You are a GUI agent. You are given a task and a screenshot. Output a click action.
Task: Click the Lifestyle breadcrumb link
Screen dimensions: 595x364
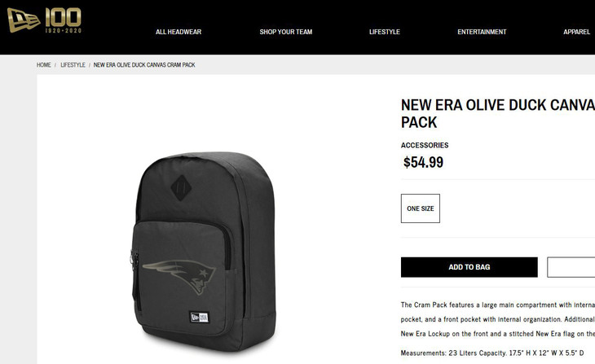pyautogui.click(x=73, y=65)
